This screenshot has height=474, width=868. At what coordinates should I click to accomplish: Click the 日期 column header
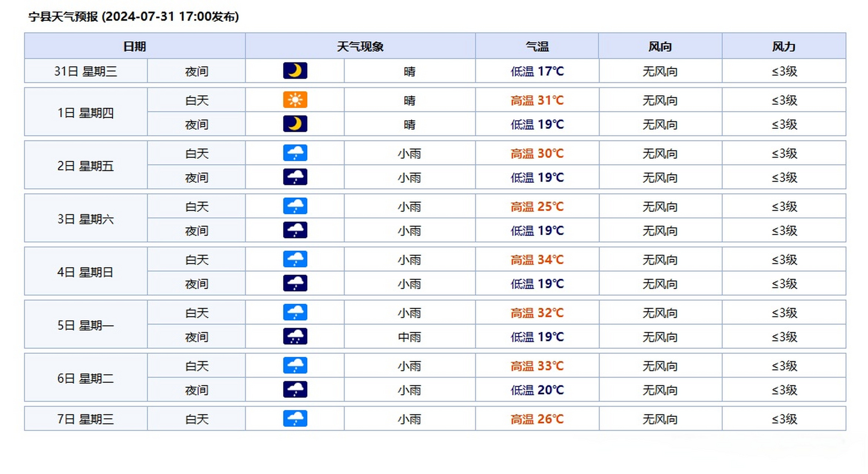pos(134,46)
